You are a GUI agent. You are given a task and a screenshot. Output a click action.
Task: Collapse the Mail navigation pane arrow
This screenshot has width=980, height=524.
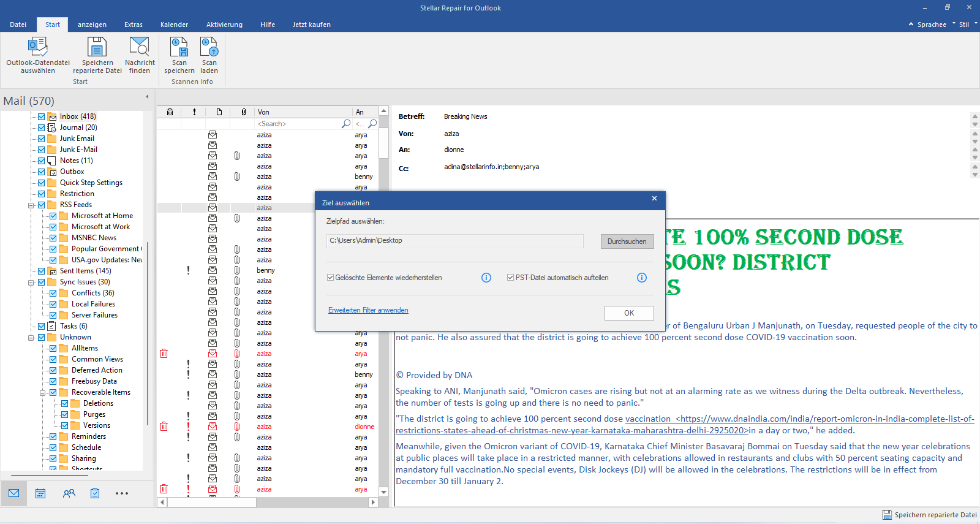point(147,97)
